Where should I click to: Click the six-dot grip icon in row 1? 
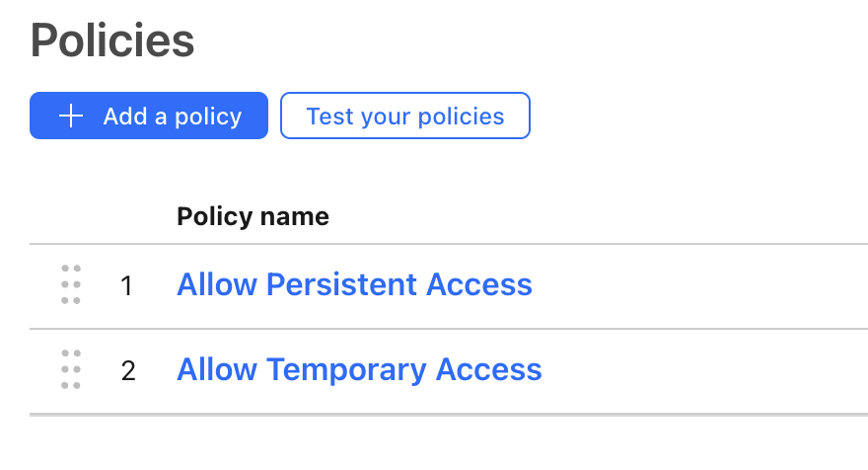click(71, 285)
